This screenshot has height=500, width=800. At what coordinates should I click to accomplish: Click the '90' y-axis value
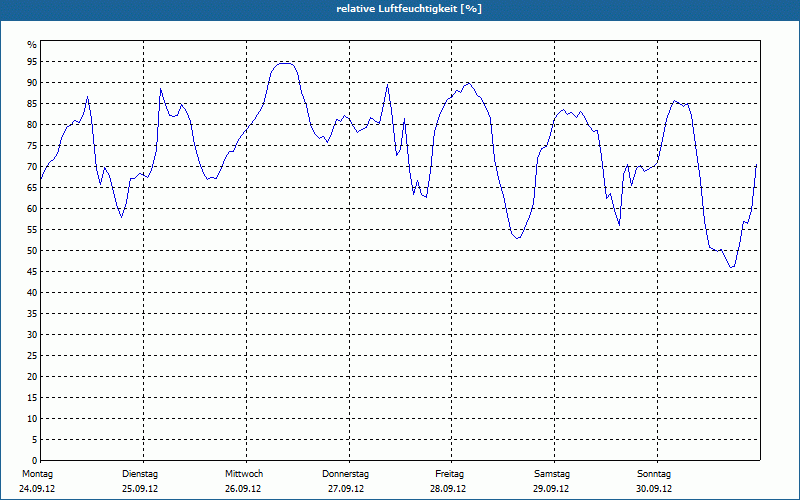click(32, 83)
